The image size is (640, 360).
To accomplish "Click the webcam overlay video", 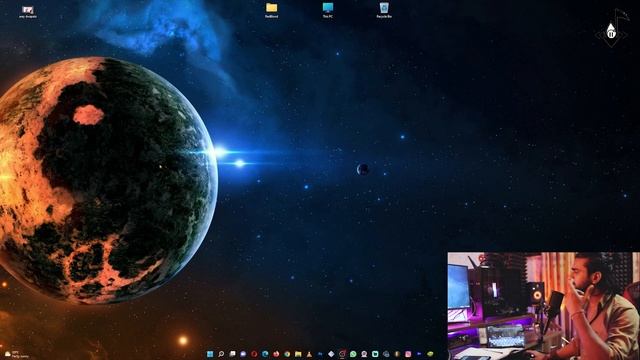I will [544, 306].
